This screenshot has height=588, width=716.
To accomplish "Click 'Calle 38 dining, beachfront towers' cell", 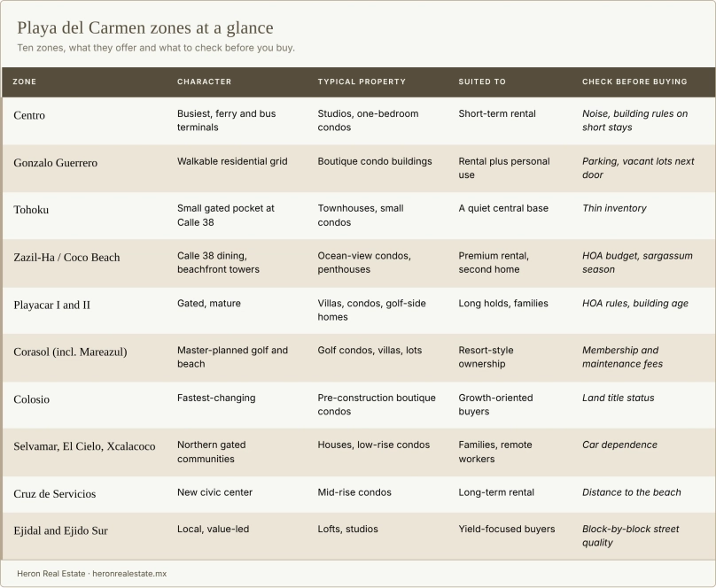I will pyautogui.click(x=218, y=262).
